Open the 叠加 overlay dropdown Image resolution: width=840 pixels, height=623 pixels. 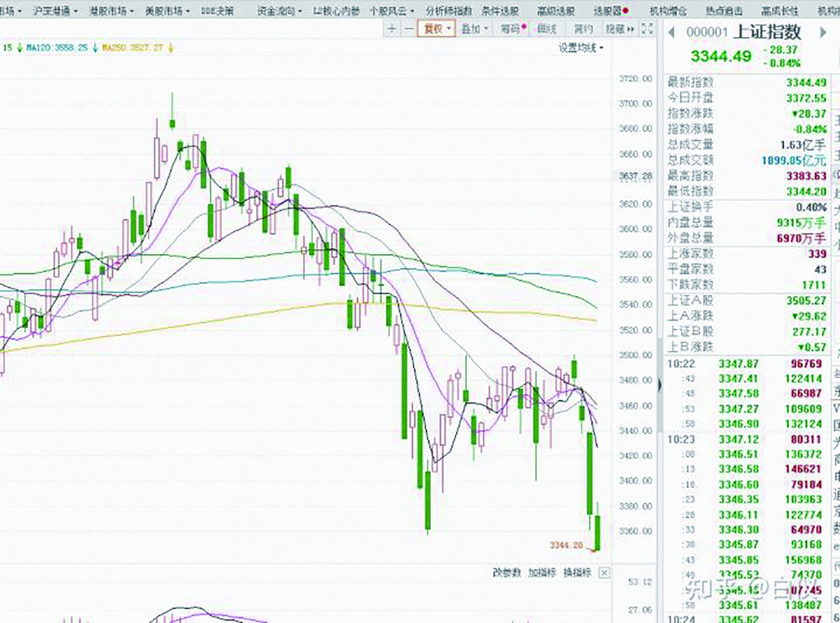pyautogui.click(x=473, y=29)
